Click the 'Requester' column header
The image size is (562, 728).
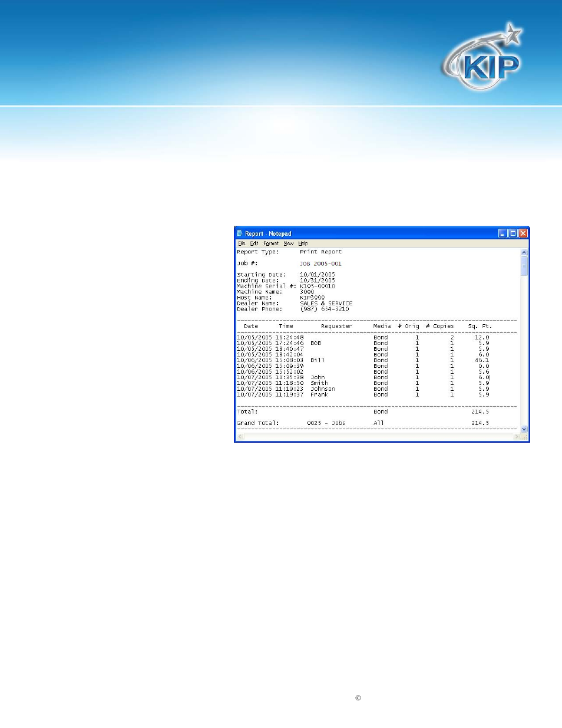click(x=336, y=326)
